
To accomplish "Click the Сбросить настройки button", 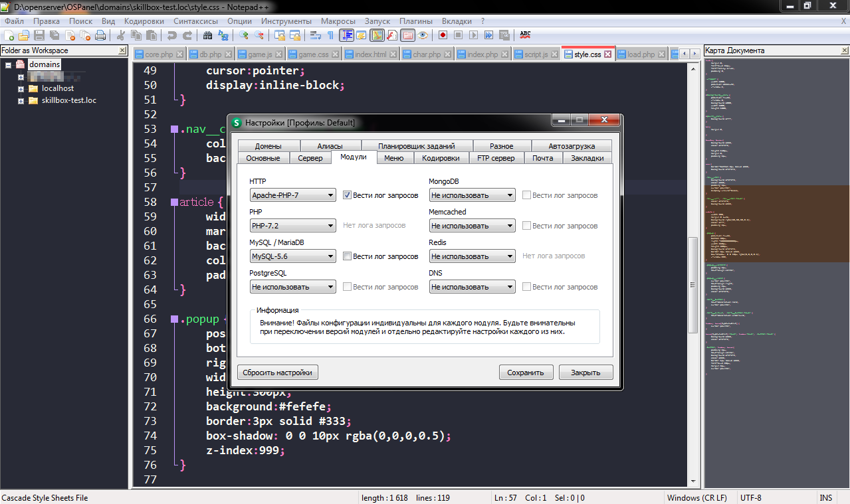I will (x=277, y=373).
